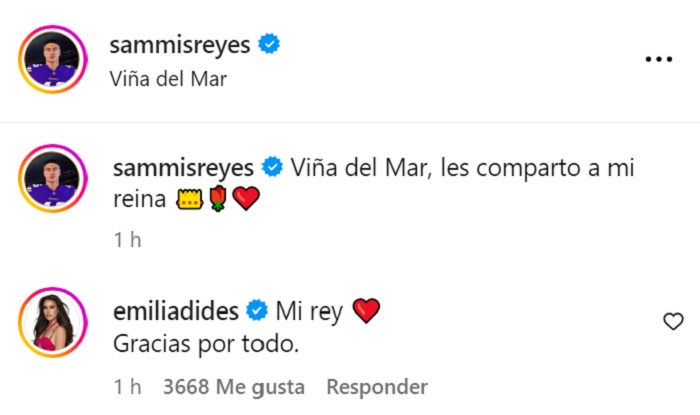Image resolution: width=700 pixels, height=415 pixels.
Task: Open the sammisreyes username in the post header
Action: pyautogui.click(x=185, y=44)
